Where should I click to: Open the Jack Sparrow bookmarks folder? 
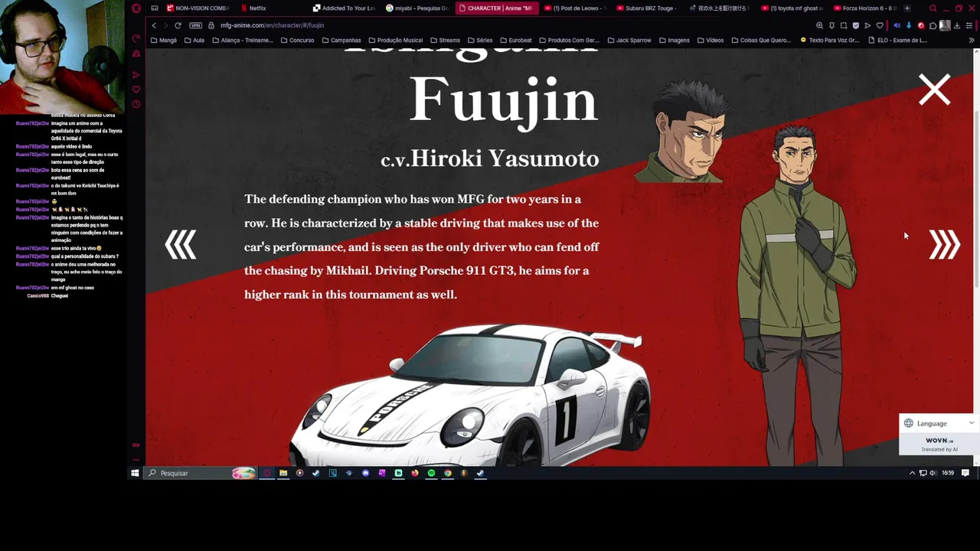click(x=629, y=40)
